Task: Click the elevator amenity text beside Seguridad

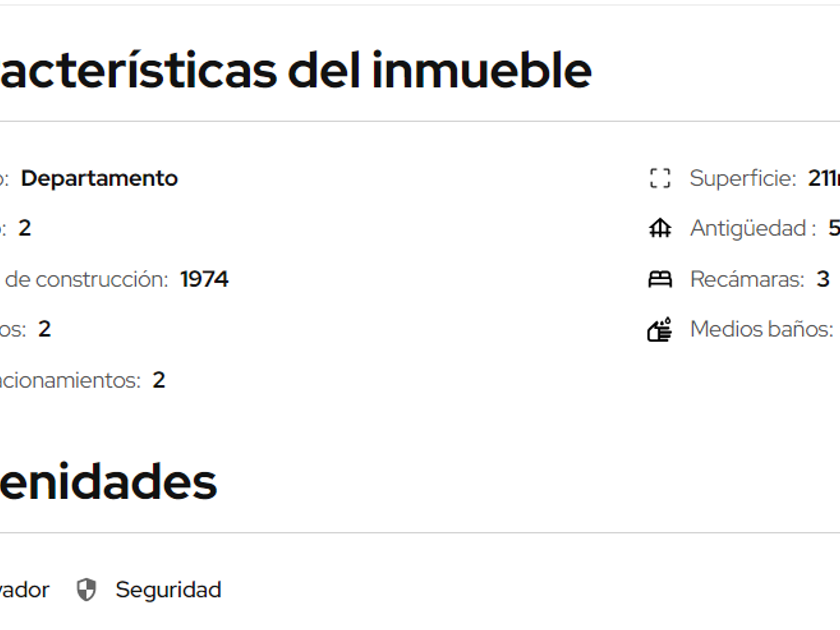Action: [x=24, y=590]
